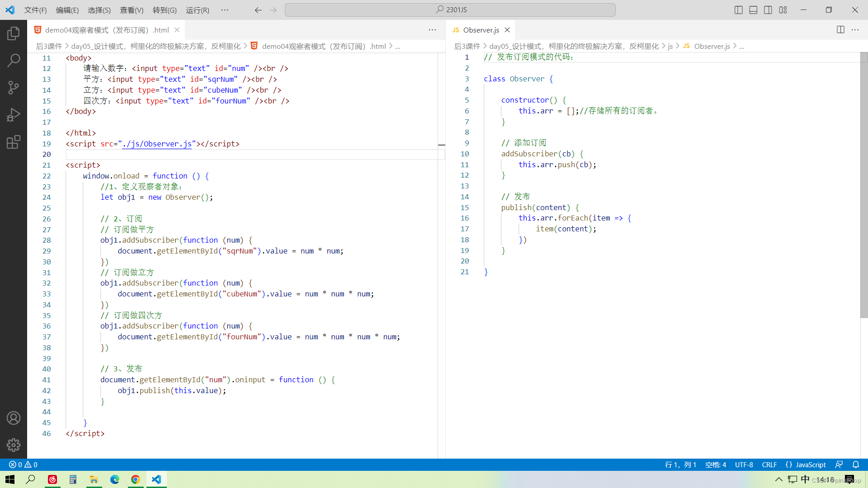Switch to the Observer.js tab
The width and height of the screenshot is (868, 488).
[x=481, y=30]
